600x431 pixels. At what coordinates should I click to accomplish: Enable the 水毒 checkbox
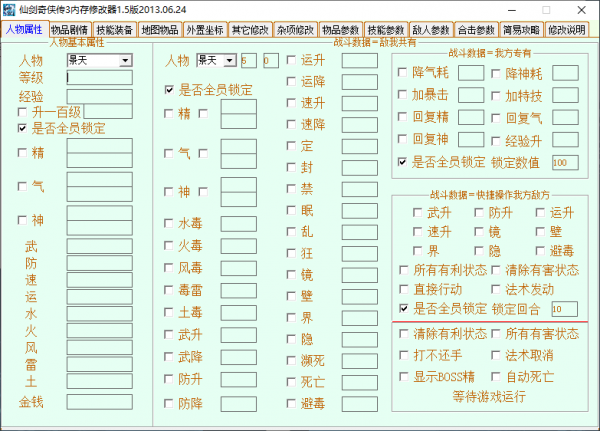tap(168, 223)
